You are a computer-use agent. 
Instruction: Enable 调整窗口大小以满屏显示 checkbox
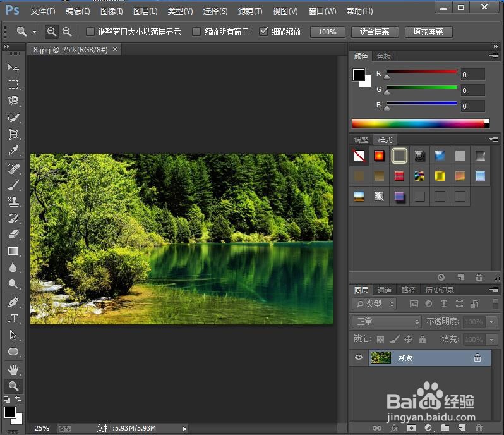point(90,32)
